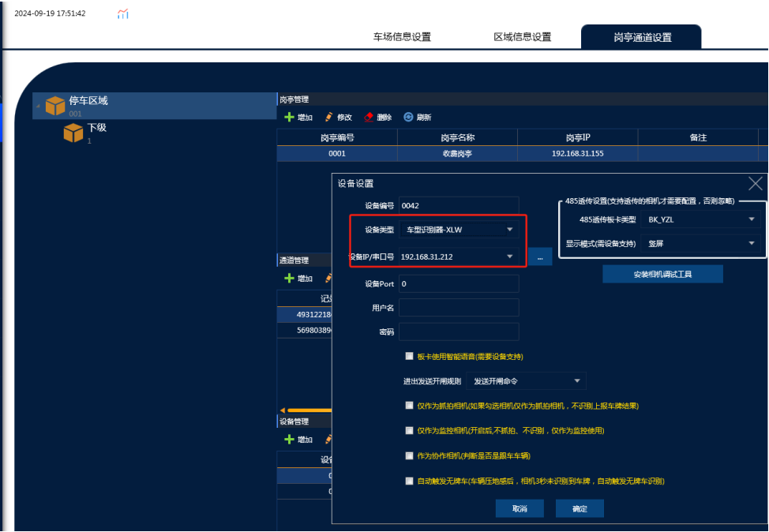
Task: Select the 岗亭通道设置 tab
Action: tap(641, 37)
